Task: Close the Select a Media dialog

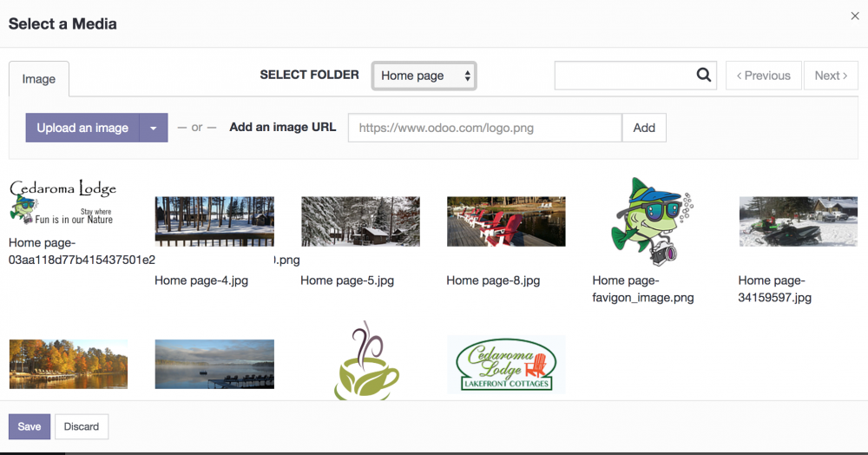Action: [x=855, y=16]
